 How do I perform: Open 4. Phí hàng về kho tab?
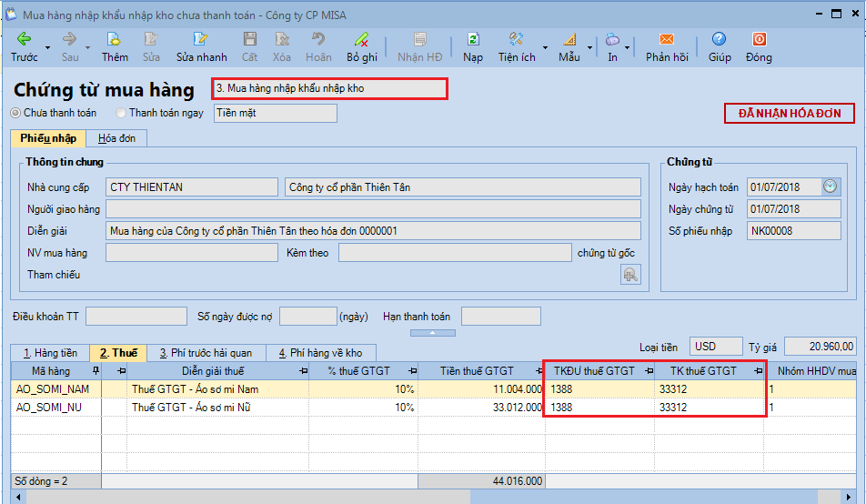321,353
